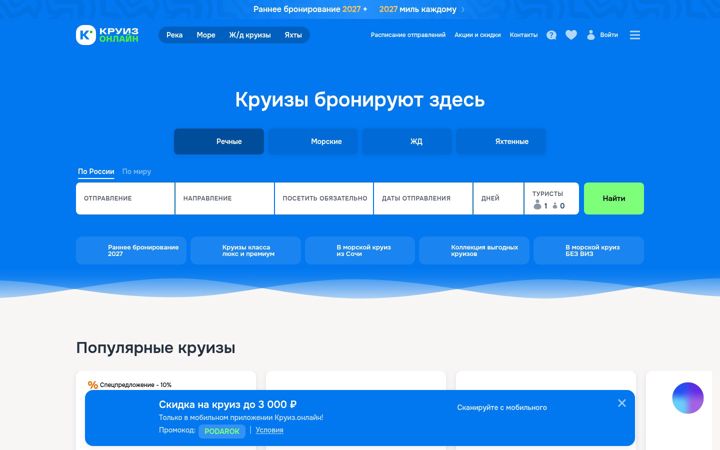Open the Посетить обязательно field
This screenshot has height=450, width=720.
coord(324,198)
